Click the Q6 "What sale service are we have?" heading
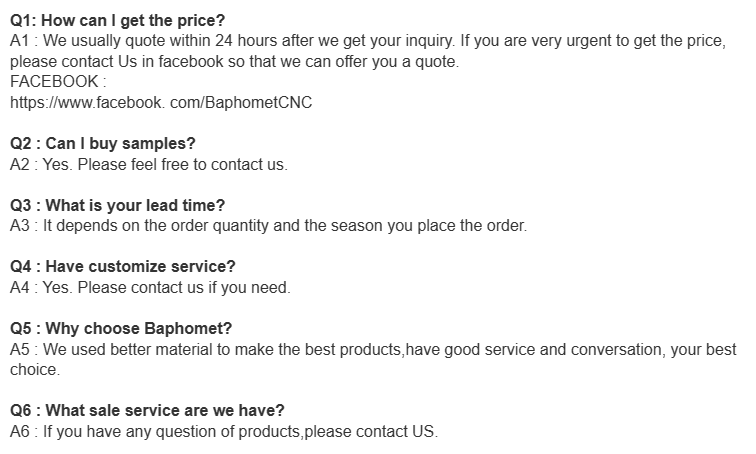The height and width of the screenshot is (454, 756). 147,411
